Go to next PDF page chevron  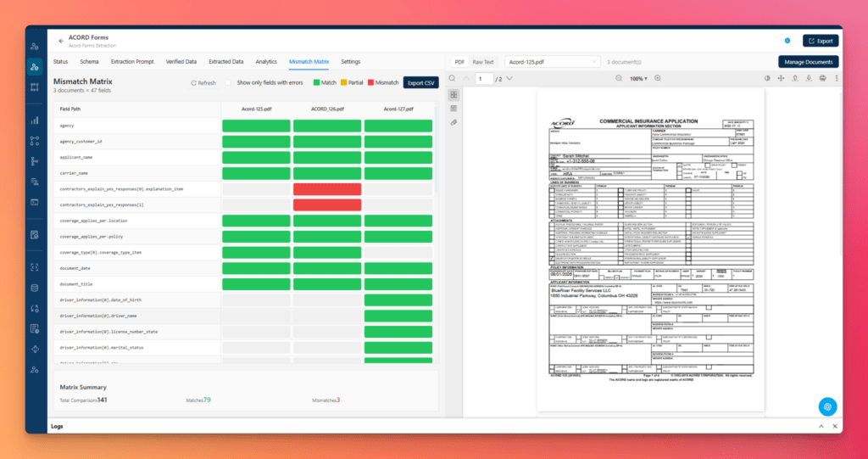coord(509,79)
